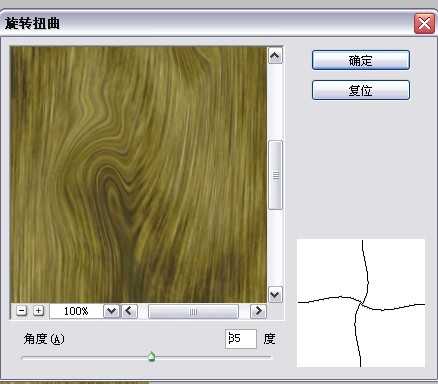Click the preview scroll-down arrow
The width and height of the screenshot is (438, 384).
275,295
